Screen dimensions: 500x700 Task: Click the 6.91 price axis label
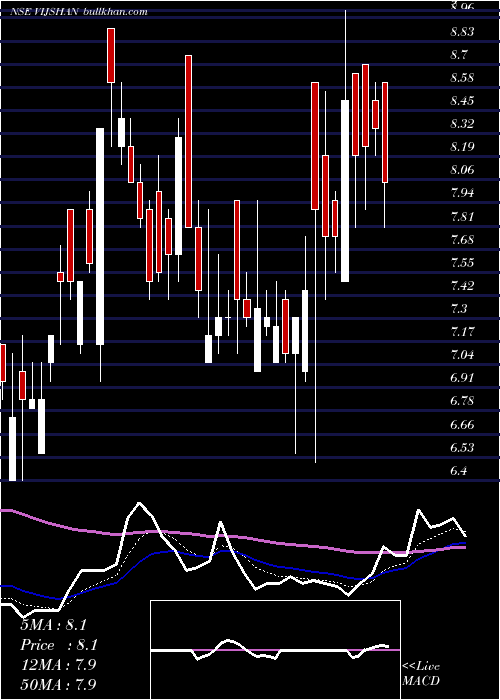[462, 378]
